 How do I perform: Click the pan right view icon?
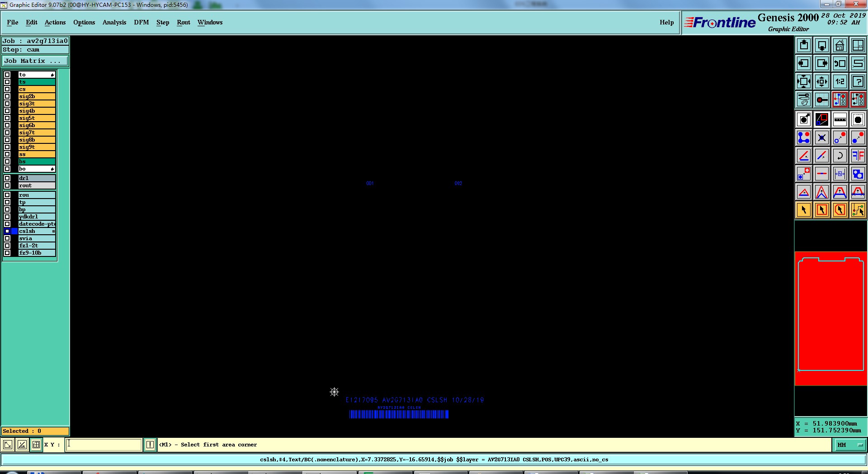(822, 63)
